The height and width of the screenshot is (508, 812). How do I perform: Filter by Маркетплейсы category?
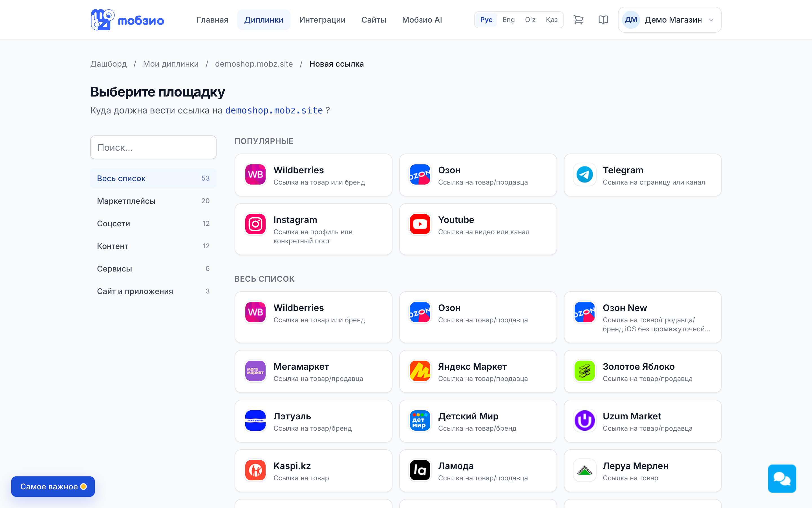coord(153,201)
